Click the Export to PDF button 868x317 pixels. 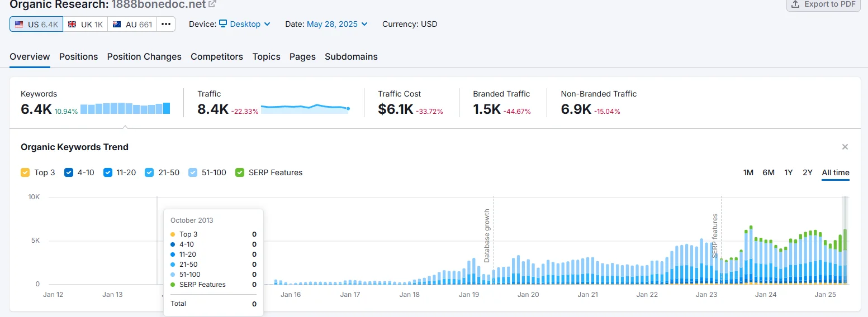823,4
